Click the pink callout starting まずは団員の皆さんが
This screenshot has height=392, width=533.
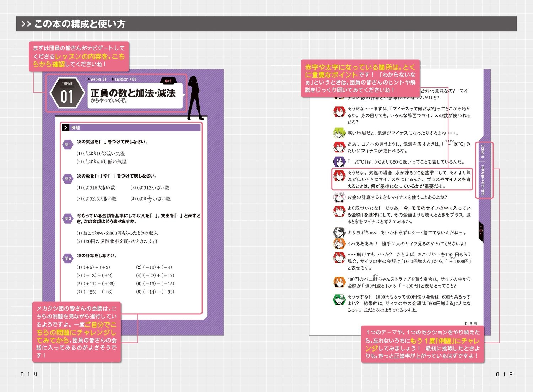[79, 56]
